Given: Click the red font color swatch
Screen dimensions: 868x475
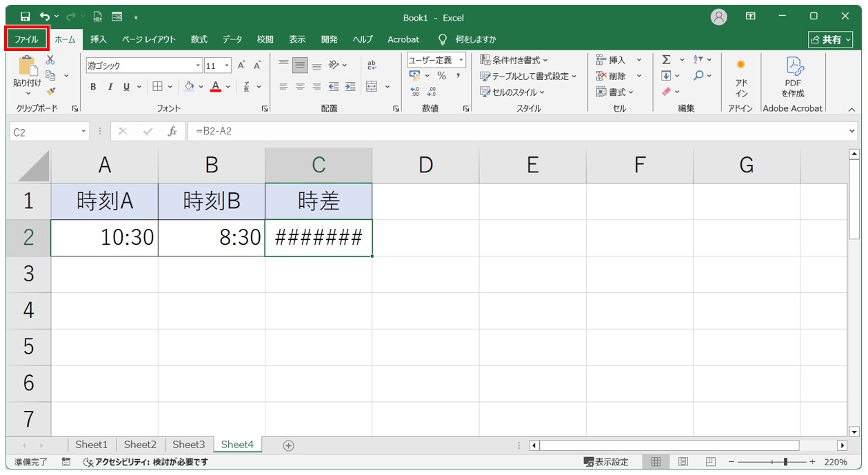Looking at the screenshot, I should (x=216, y=87).
